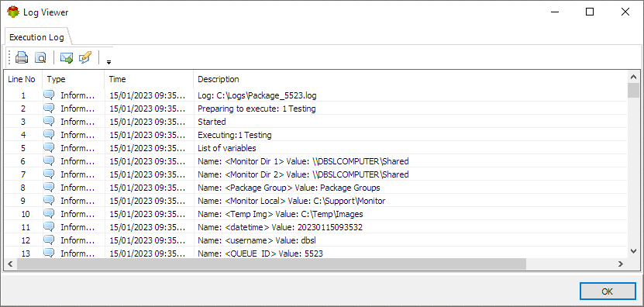Select 'Monitor Local' C:\Support\Monitor row
The image size is (644, 307).
coord(316,201)
